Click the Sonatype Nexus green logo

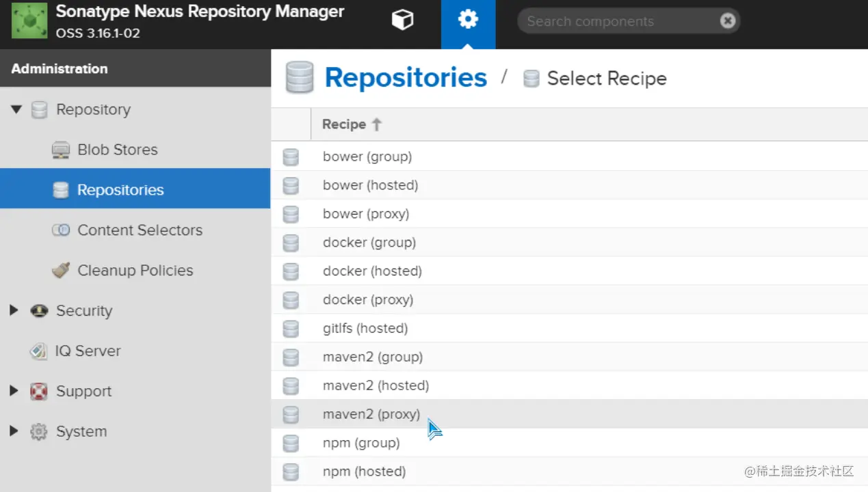coord(29,20)
